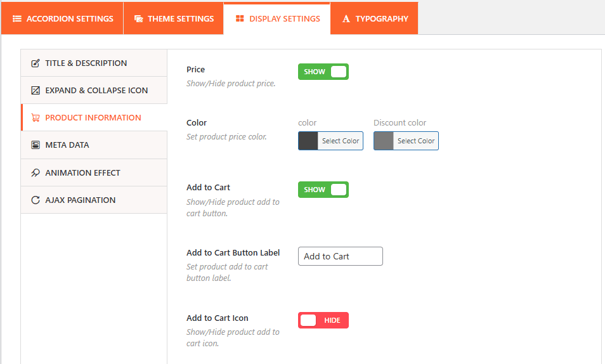
Task: Turn off the Add to Cart switch
Action: coord(323,190)
